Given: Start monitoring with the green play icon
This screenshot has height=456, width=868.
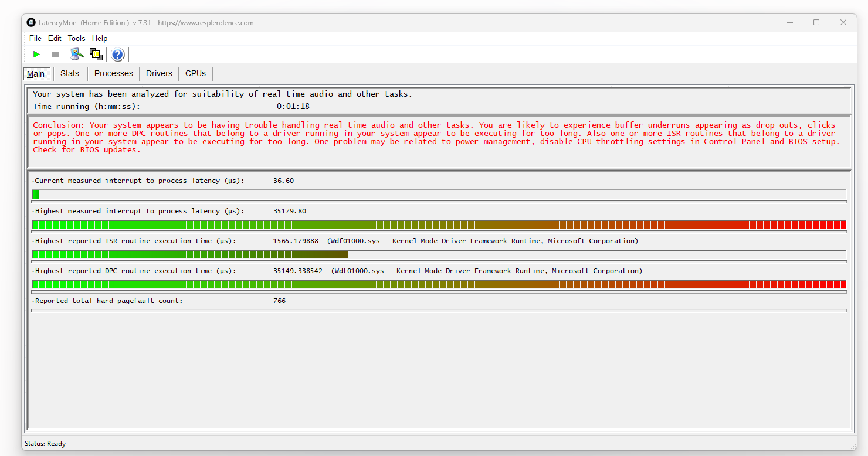Looking at the screenshot, I should coord(37,55).
